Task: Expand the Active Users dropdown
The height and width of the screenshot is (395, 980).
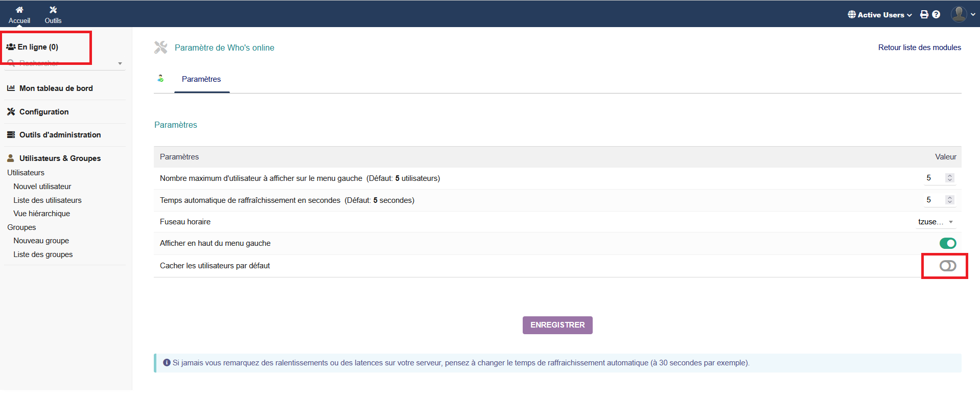Action: click(x=880, y=15)
